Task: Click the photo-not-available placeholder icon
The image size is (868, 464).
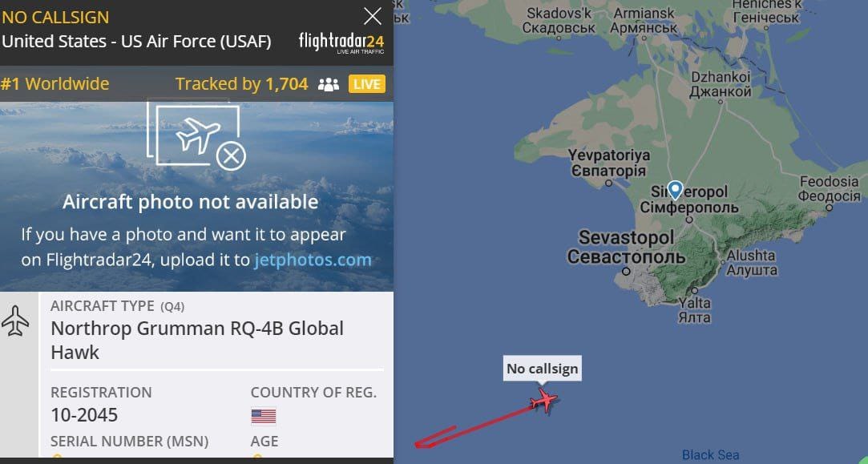Action: pos(196,136)
